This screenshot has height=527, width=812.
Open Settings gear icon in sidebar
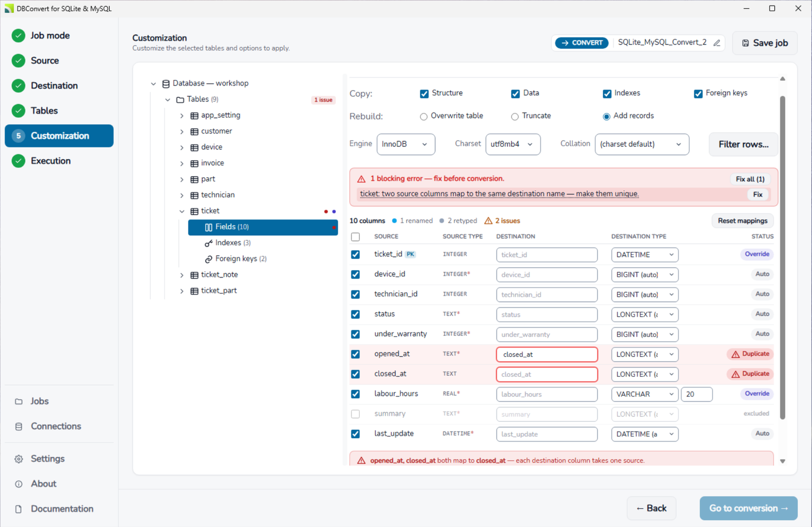coord(19,459)
